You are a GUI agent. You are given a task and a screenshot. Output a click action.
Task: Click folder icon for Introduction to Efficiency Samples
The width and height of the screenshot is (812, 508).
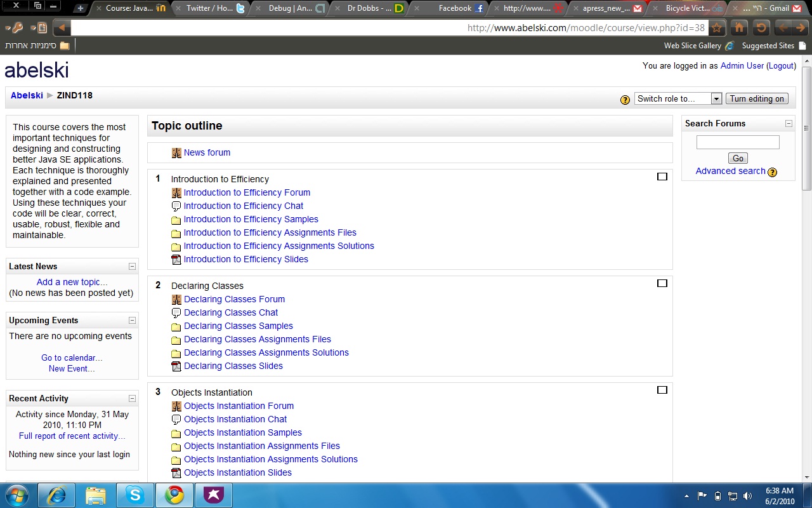click(176, 220)
